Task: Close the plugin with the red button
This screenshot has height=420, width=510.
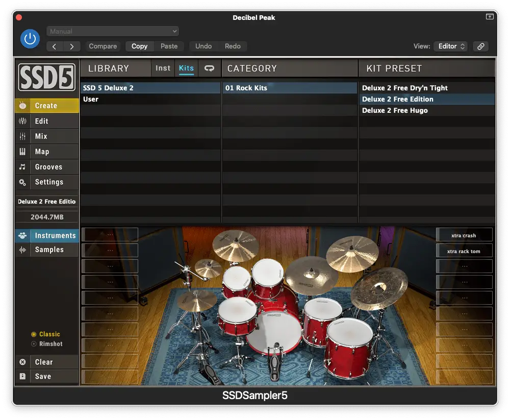Action: click(19, 17)
